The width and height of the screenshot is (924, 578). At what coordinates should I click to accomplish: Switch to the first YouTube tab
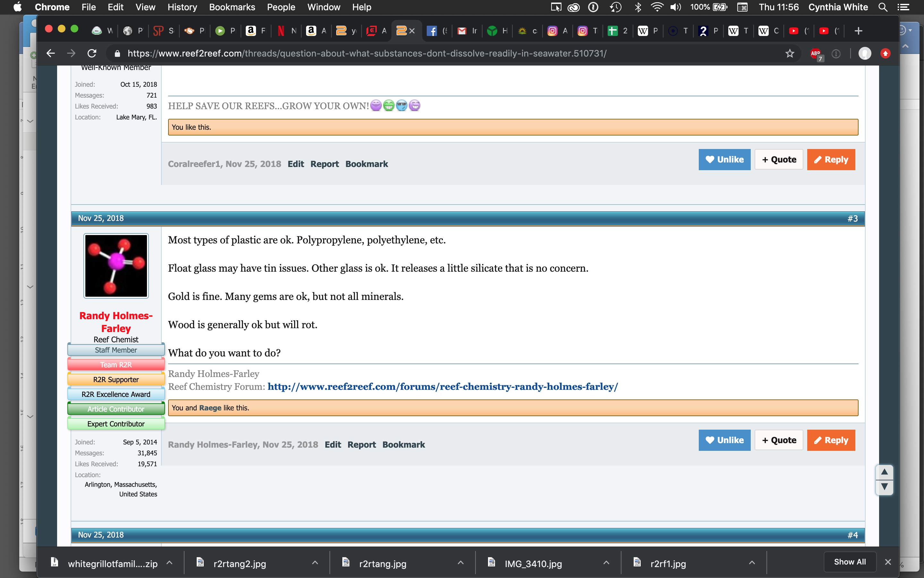click(x=799, y=31)
